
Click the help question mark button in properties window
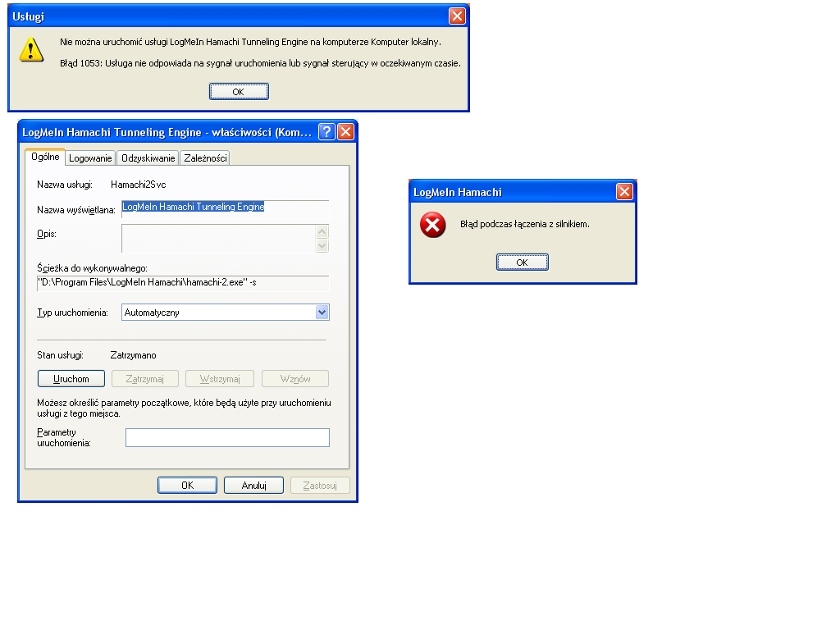pyautogui.click(x=326, y=132)
